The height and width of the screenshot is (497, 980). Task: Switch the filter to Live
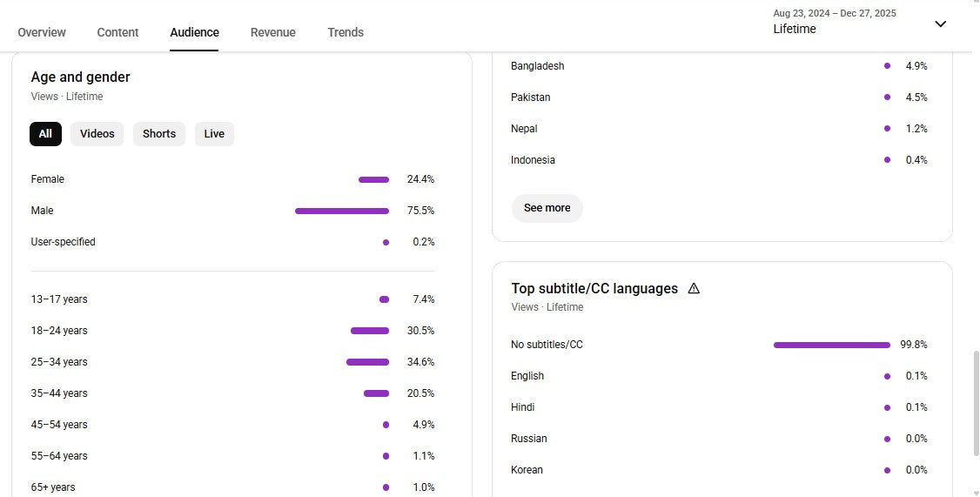(214, 134)
